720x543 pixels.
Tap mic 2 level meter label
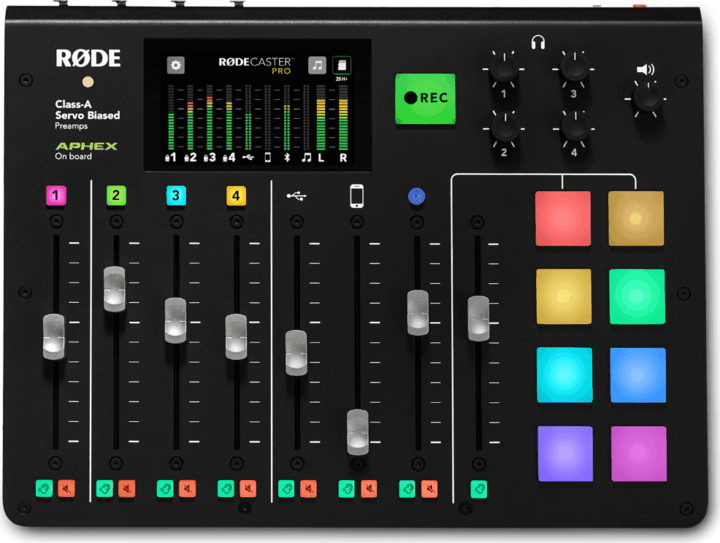[190, 158]
